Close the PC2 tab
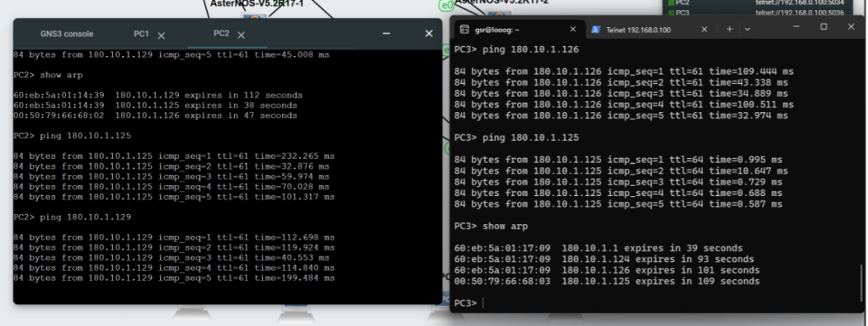The image size is (868, 326). tap(242, 35)
